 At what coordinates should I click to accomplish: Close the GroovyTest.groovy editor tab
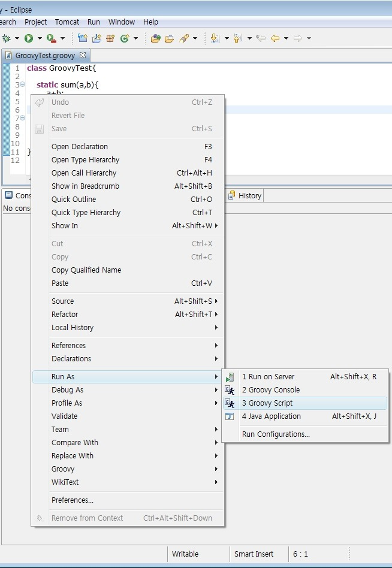pyautogui.click(x=83, y=55)
